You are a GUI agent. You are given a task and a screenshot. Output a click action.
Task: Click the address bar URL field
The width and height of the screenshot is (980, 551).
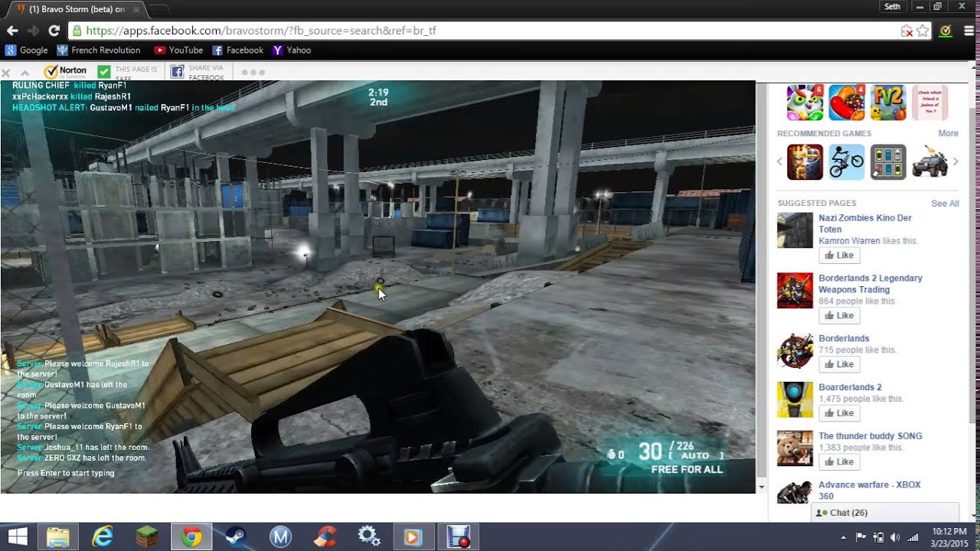pyautogui.click(x=490, y=31)
